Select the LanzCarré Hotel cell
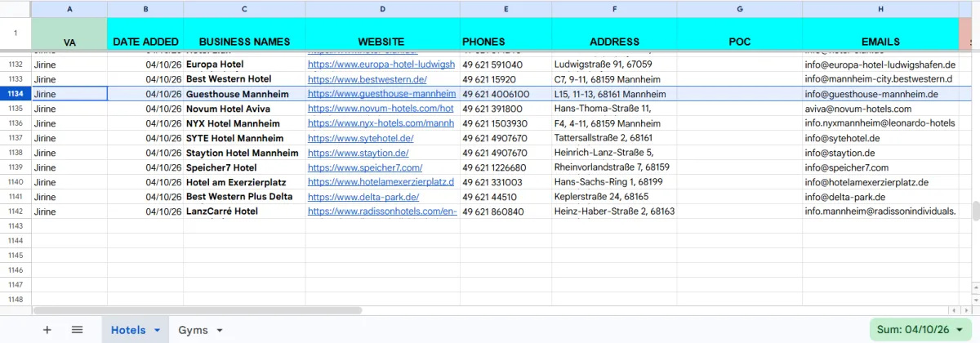This screenshot has width=980, height=343. pyautogui.click(x=245, y=212)
